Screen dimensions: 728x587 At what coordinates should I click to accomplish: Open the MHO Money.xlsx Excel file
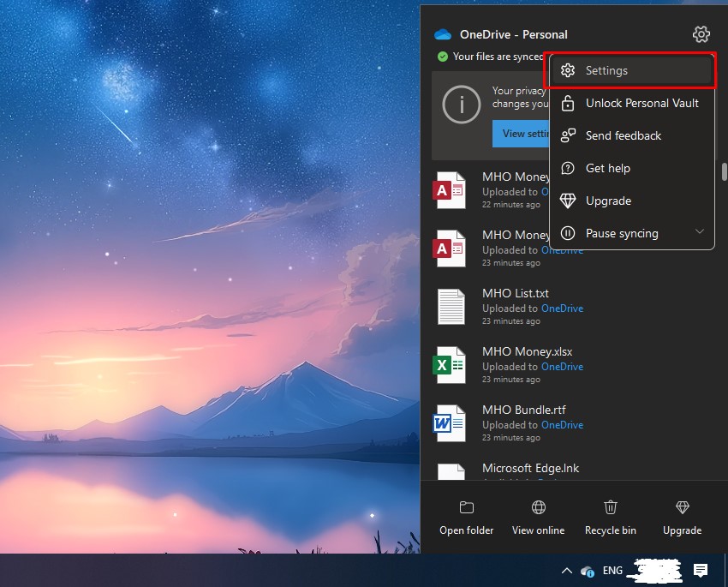[x=527, y=352]
